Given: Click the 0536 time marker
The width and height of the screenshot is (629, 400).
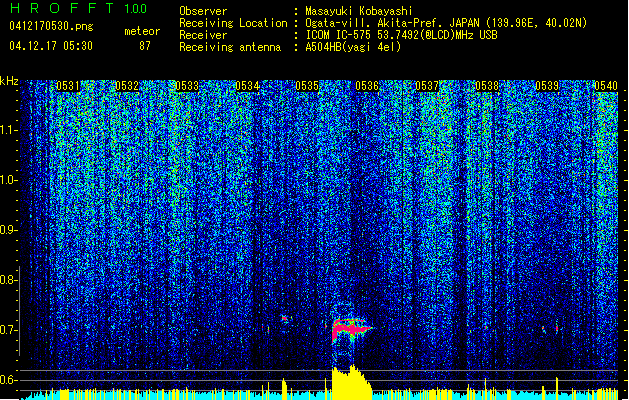Looking at the screenshot, I should [x=367, y=86].
